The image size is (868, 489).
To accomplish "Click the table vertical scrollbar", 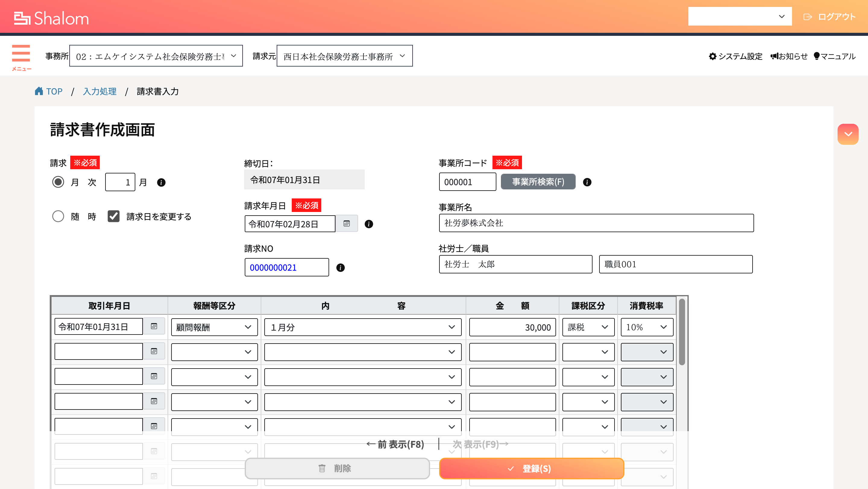I will [x=682, y=332].
